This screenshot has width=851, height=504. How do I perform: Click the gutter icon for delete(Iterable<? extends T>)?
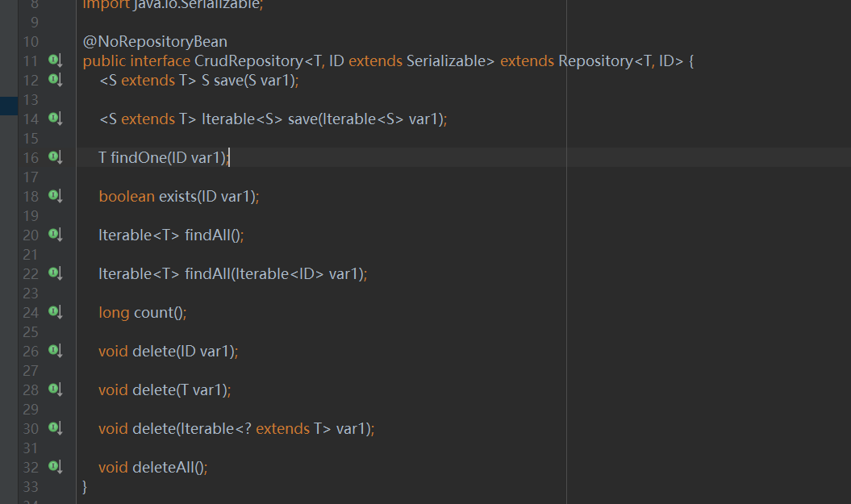click(x=55, y=428)
